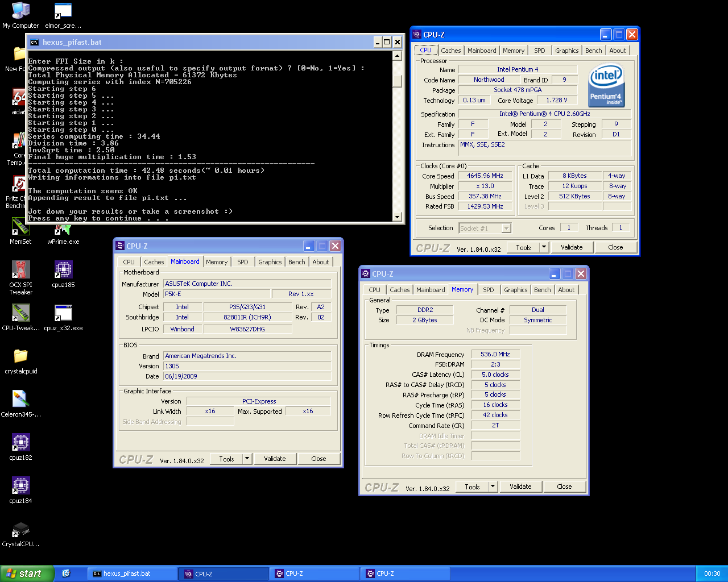The height and width of the screenshot is (582, 728).
Task: Launch the wPrime.exe desktop shortcut
Action: [63, 233]
